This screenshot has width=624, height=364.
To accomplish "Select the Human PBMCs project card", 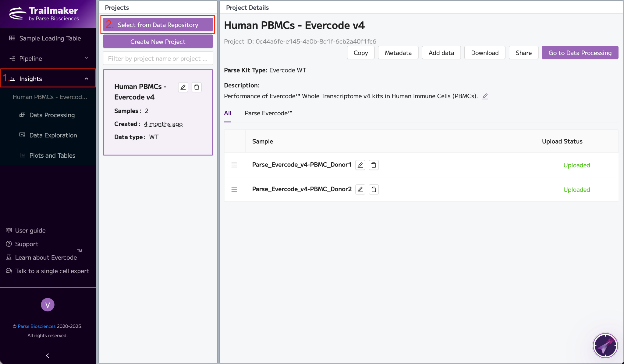I will click(x=158, y=112).
